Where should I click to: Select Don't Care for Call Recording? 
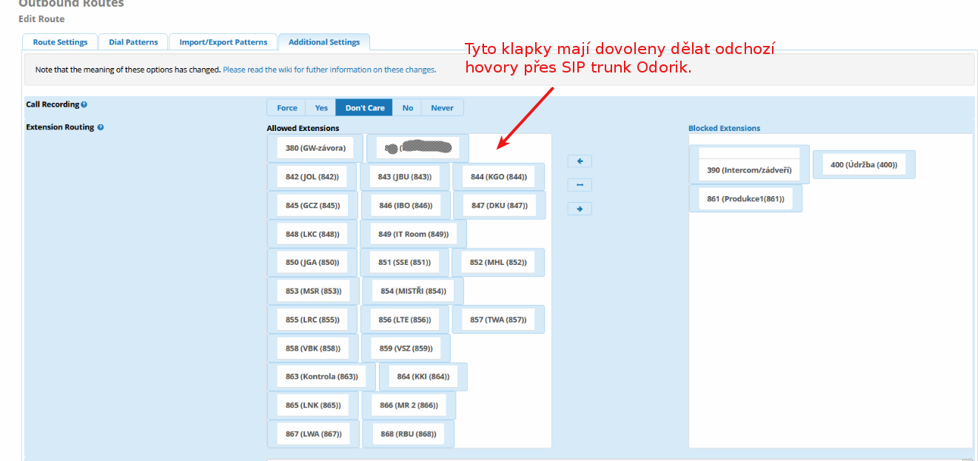pyautogui.click(x=364, y=108)
